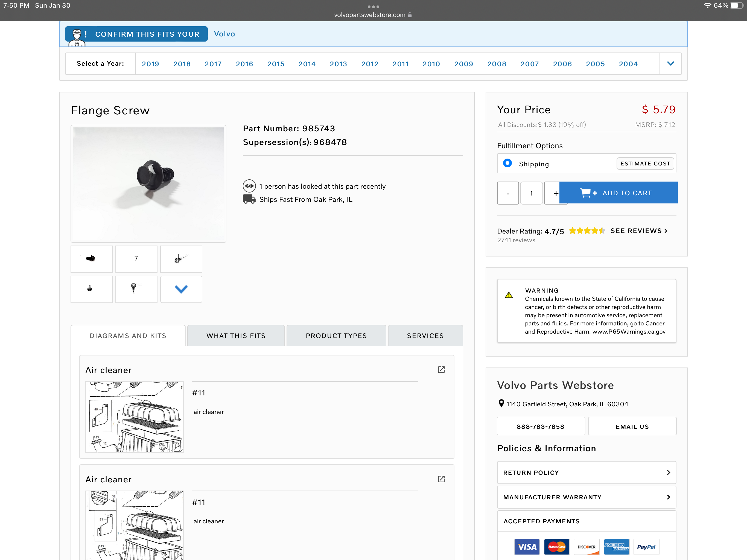The width and height of the screenshot is (747, 560).
Task: Click the map pin address icon
Action: 501,404
